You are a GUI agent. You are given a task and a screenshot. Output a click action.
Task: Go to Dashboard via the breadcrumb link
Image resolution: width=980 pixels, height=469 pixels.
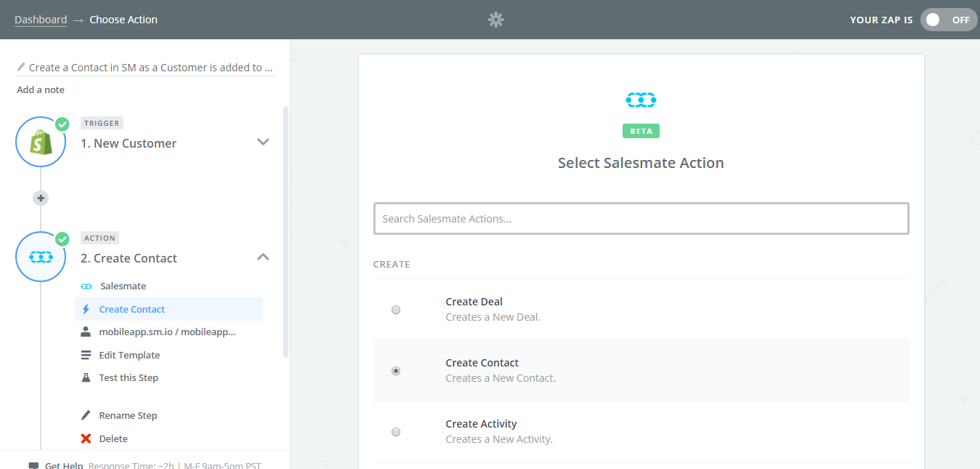[41, 20]
